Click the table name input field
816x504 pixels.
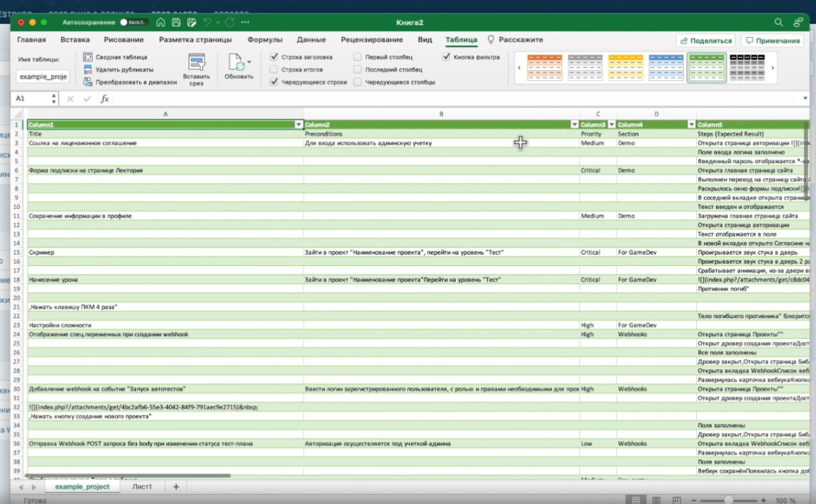click(42, 76)
